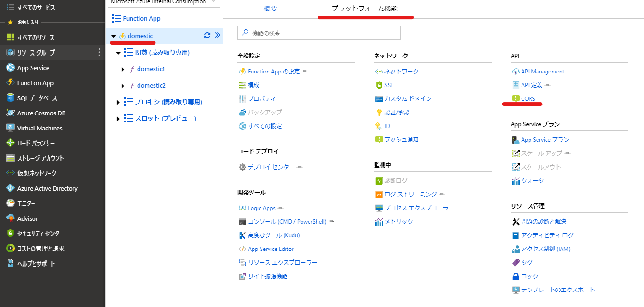Expand the スロット (プレビュー) tree node
Viewport: 644px width, 307px height.
point(118,119)
